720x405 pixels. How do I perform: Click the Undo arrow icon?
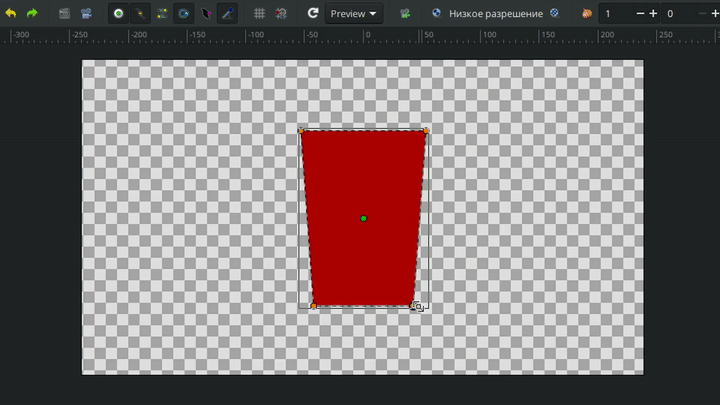click(11, 14)
